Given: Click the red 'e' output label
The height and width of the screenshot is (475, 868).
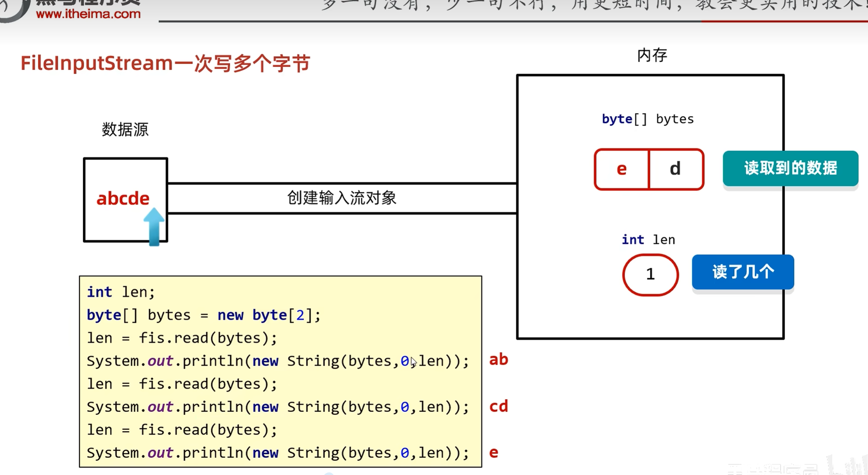Looking at the screenshot, I should (x=494, y=453).
